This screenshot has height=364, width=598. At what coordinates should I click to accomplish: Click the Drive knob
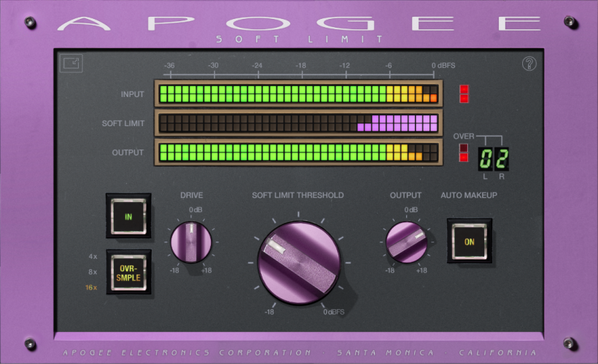[191, 242]
